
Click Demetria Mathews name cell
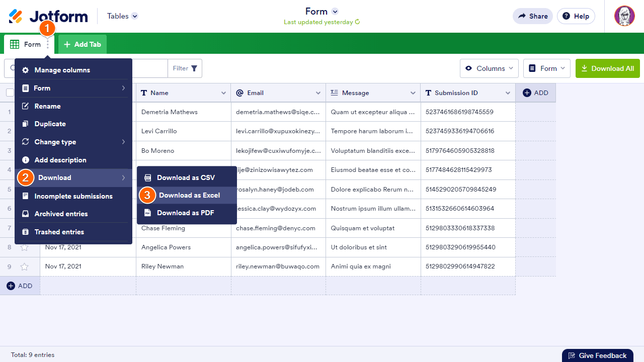[184, 112]
